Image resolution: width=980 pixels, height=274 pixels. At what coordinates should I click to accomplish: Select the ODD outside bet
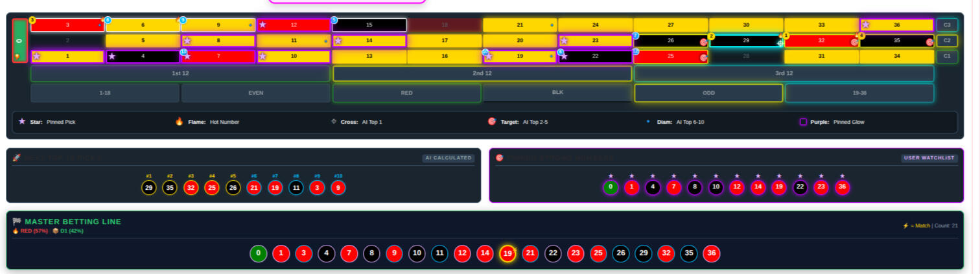point(708,93)
